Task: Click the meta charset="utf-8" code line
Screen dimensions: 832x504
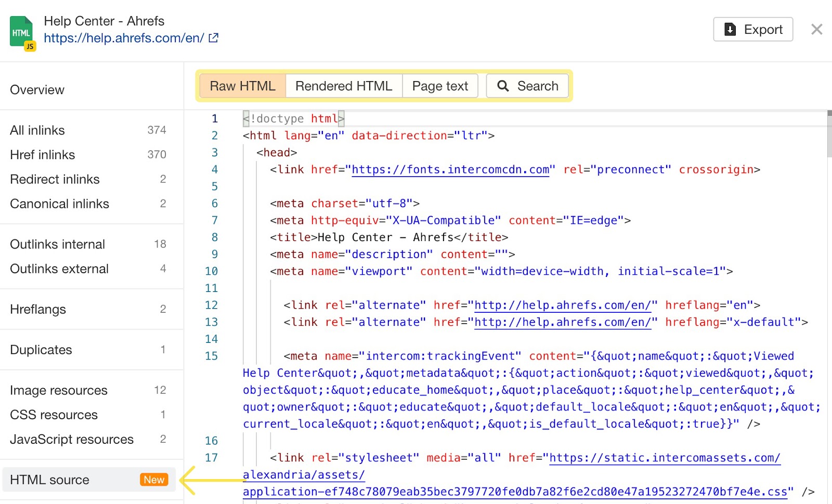Action: click(x=345, y=204)
